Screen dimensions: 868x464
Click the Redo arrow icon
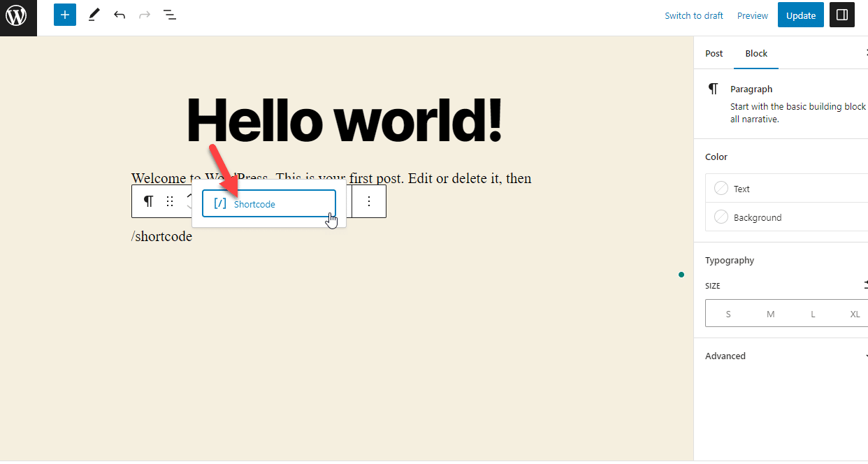coord(144,14)
